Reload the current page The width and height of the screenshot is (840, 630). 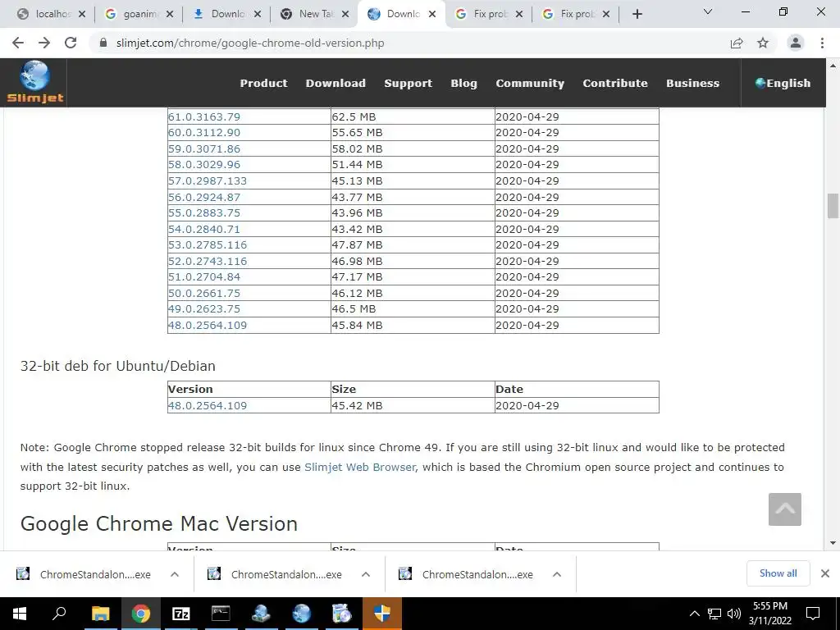71,43
